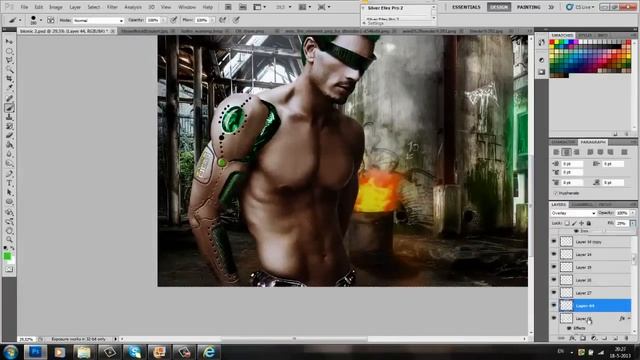Switch to the Paragraph panel tab
This screenshot has width=640, height=360.
(593, 142)
